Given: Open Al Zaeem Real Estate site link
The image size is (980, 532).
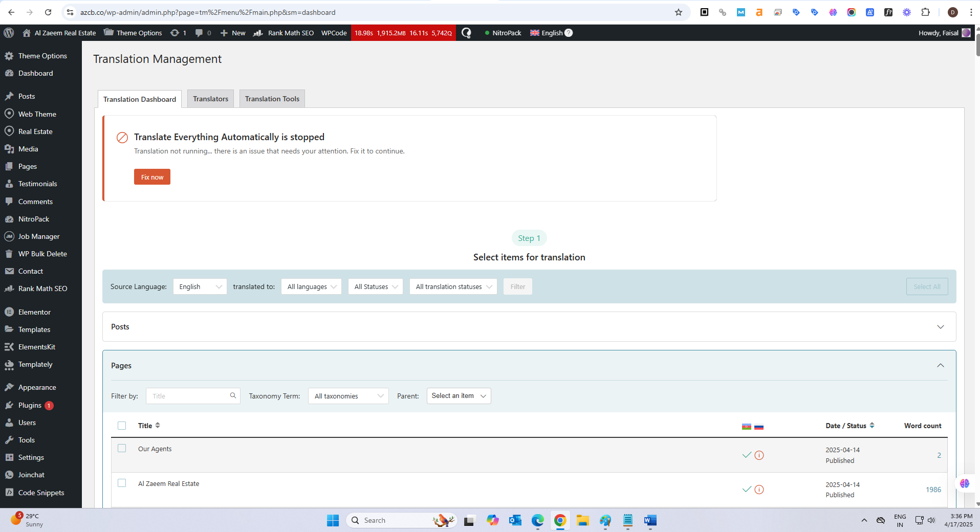Looking at the screenshot, I should [59, 33].
